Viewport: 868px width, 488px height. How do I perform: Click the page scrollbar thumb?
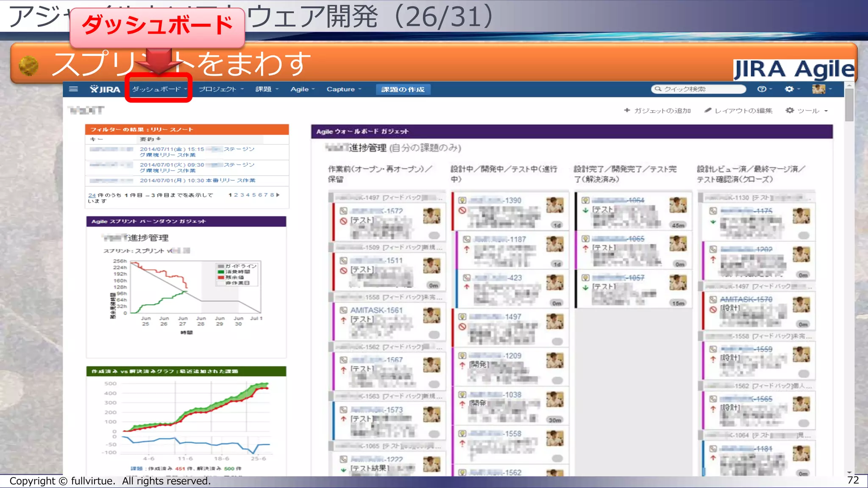tap(849, 105)
